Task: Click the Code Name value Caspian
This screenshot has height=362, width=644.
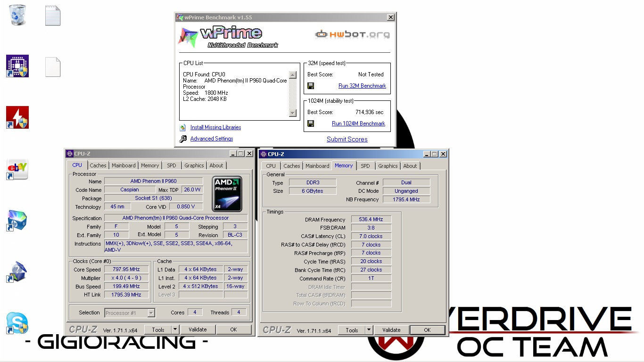Action: point(130,189)
